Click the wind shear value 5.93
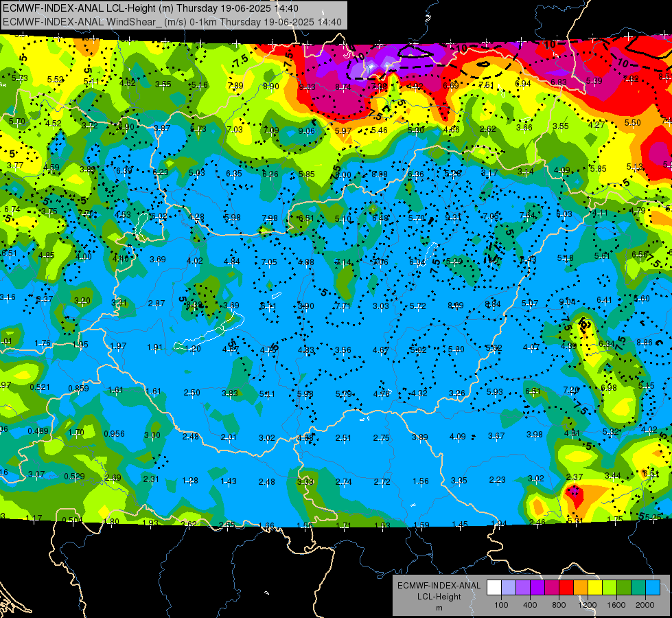Screen dimensions: 672x618 coord(495,391)
